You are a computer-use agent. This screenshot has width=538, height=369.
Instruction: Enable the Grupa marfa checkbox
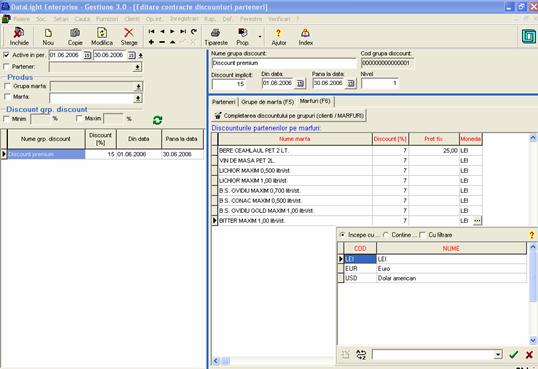[7, 86]
